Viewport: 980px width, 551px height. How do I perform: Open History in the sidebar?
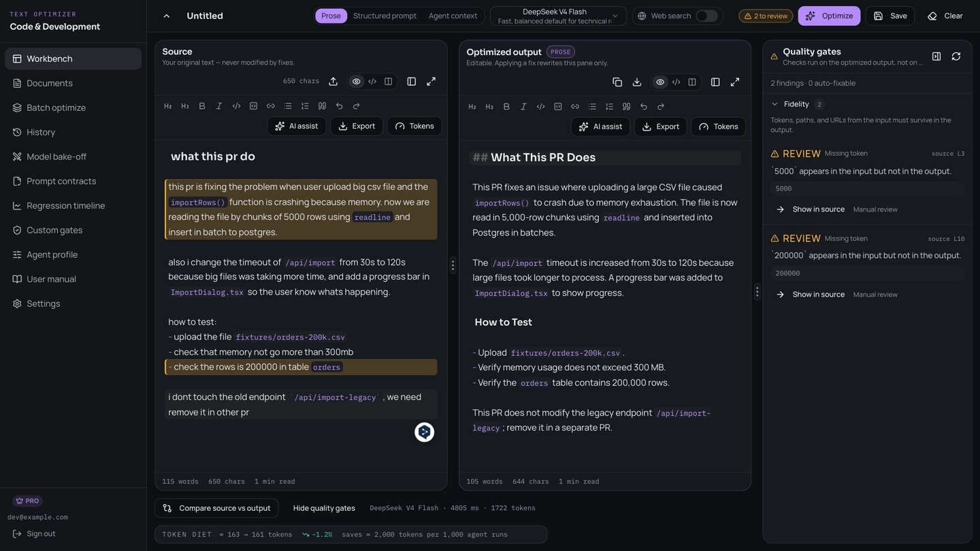(73, 132)
